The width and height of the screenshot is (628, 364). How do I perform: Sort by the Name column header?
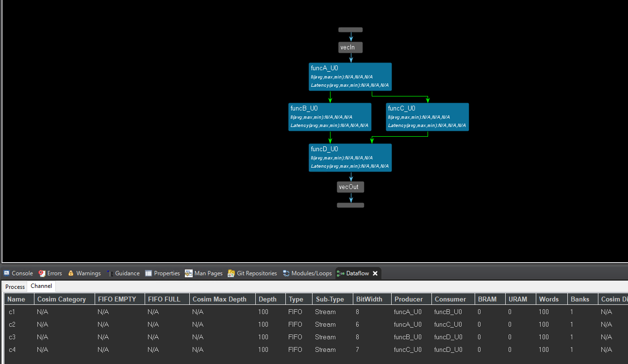pos(19,299)
